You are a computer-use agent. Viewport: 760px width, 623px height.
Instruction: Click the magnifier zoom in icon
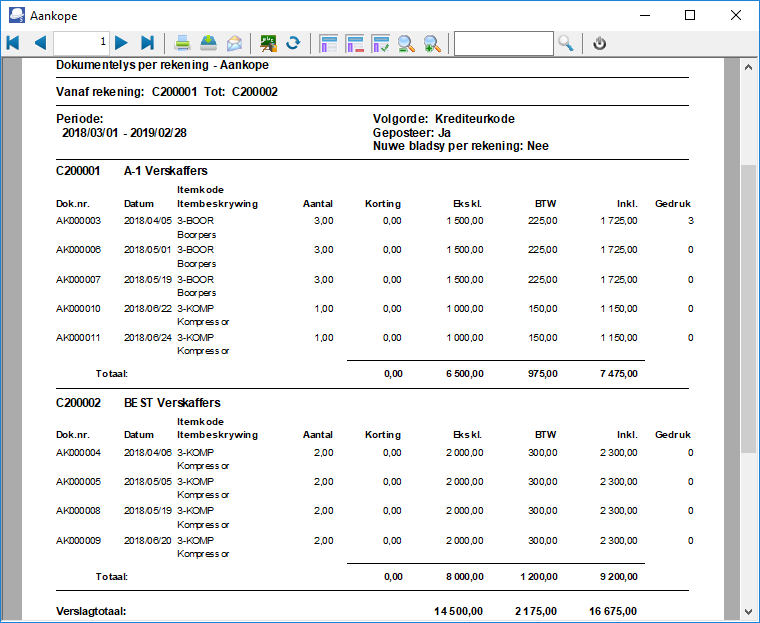pyautogui.click(x=432, y=43)
